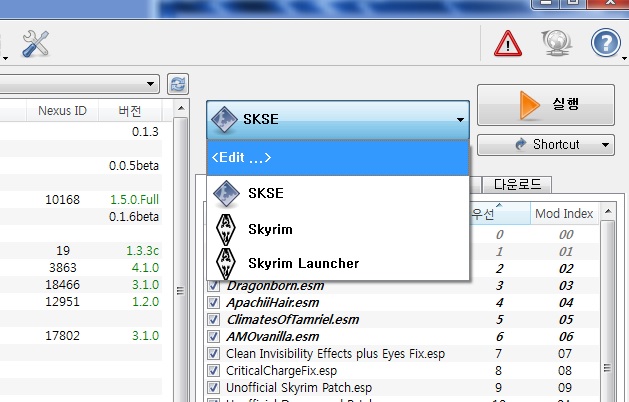Click the Nexus ID value 3863

[x=63, y=268]
